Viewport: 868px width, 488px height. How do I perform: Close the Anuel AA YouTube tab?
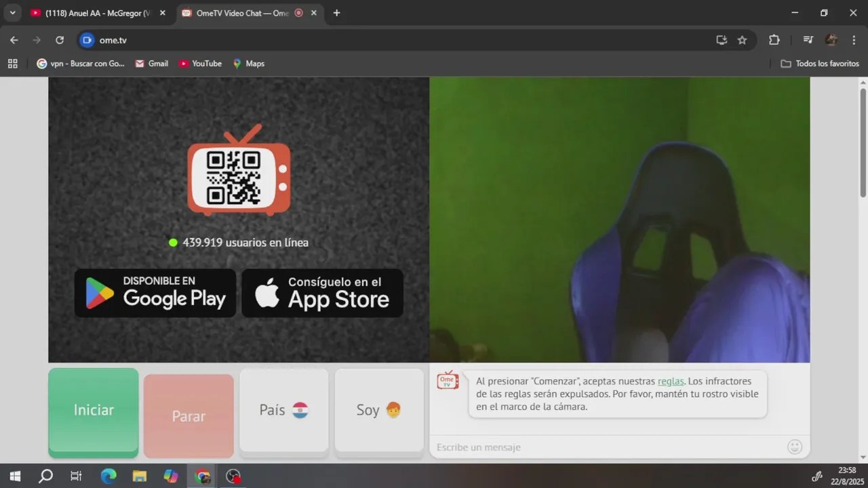(162, 13)
